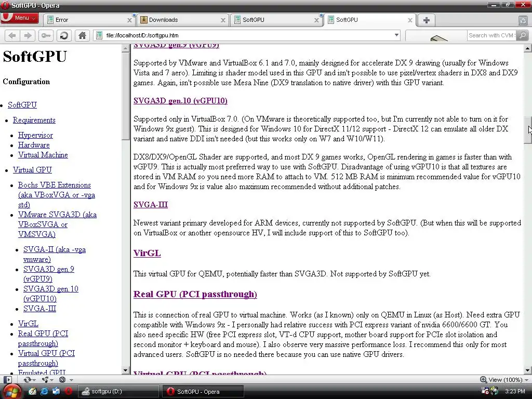Image resolution: width=532 pixels, height=399 pixels.
Task: Expand the address bar history dropdown
Action: tap(396, 35)
